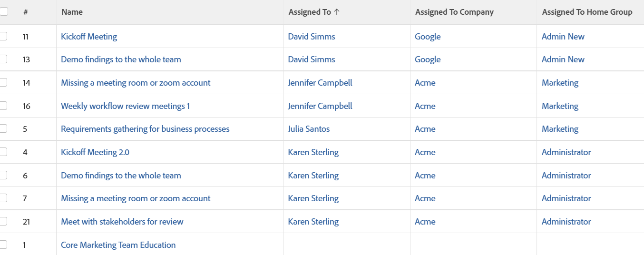Screen dimensions: 644x255
Task: Click empty Assigned To cell in row 1
Action: click(346, 245)
